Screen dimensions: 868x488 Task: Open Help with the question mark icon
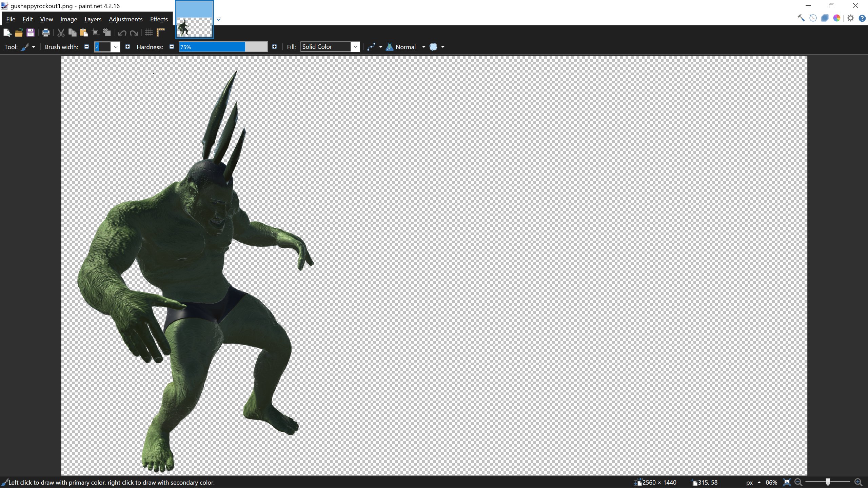862,18
